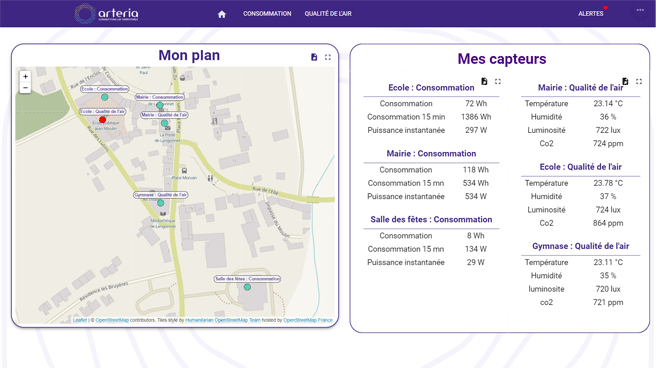Open the Consommation menu

tap(267, 14)
